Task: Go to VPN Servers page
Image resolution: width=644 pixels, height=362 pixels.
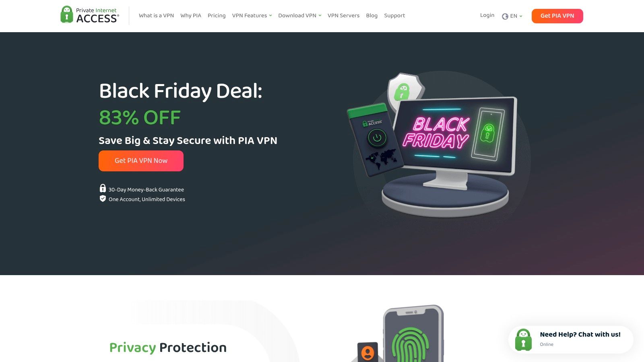Action: (x=343, y=16)
